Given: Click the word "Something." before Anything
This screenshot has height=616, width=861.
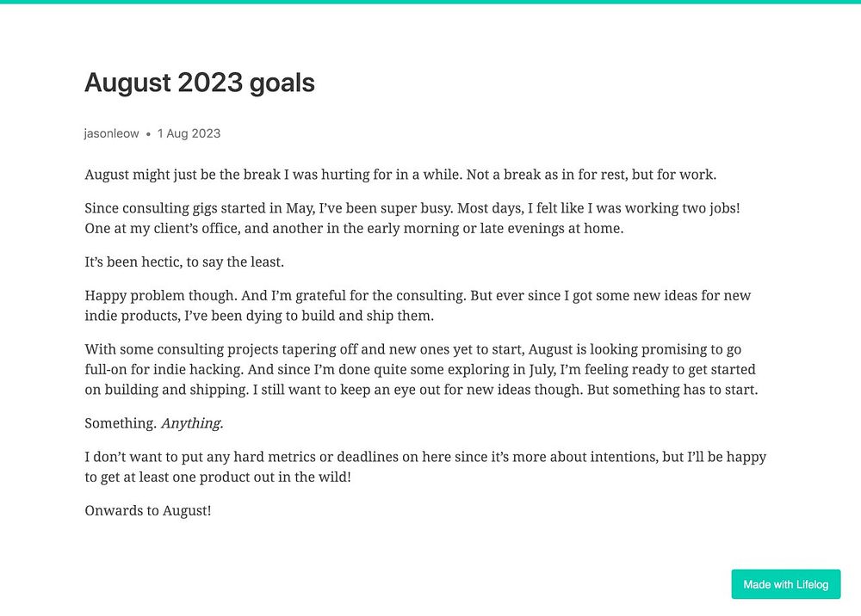Looking at the screenshot, I should click(x=121, y=423).
